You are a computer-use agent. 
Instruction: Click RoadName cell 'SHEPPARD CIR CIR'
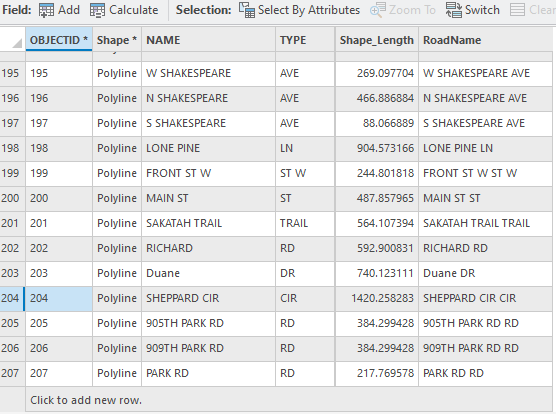coord(485,298)
